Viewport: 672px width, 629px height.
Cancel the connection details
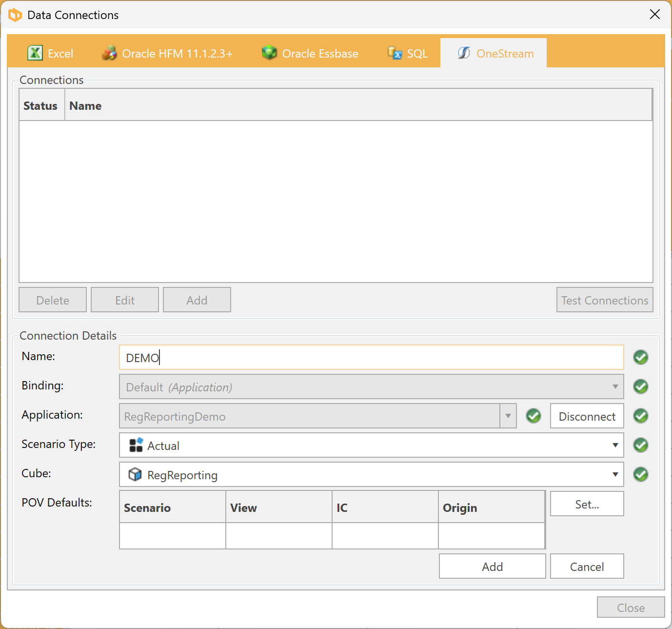point(587,566)
